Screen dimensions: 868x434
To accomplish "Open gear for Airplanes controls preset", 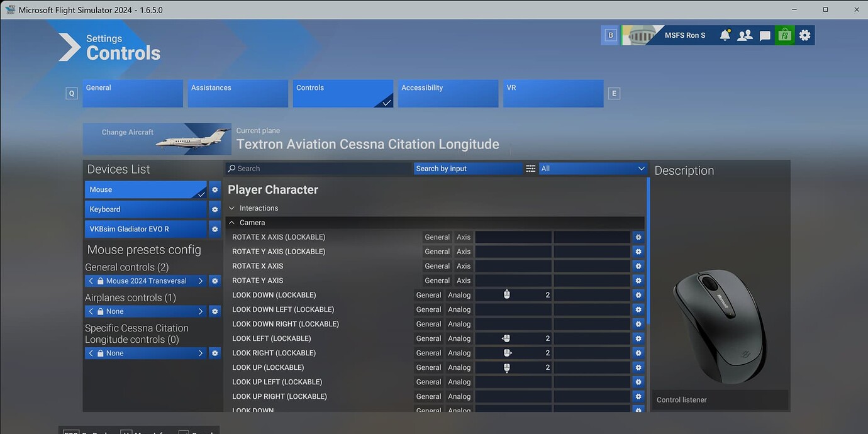I will [x=214, y=311].
